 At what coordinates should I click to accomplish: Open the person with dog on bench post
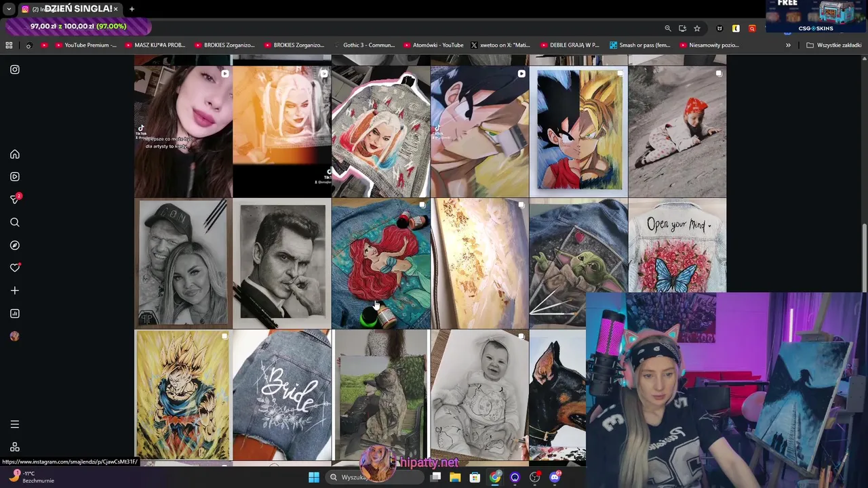click(381, 396)
